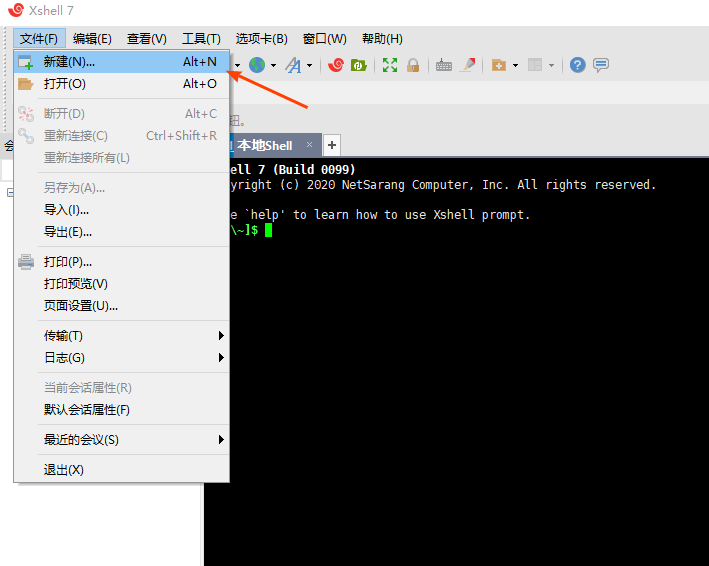Toggle full screen with the green arrows icon
The height and width of the screenshot is (566, 709).
click(x=390, y=65)
